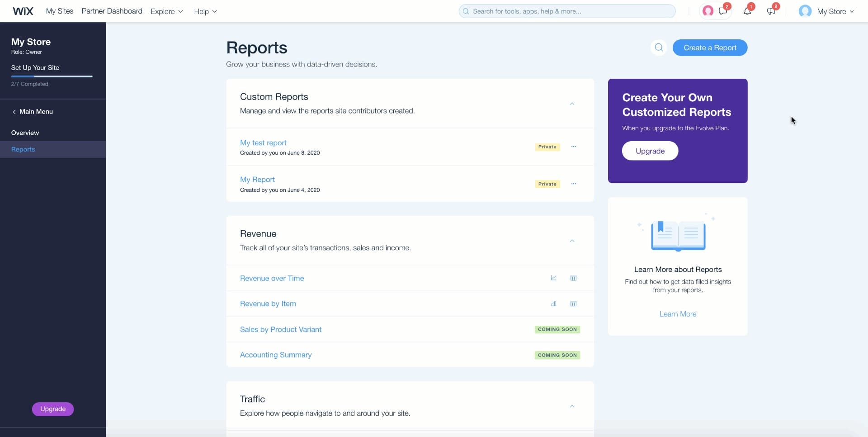The height and width of the screenshot is (437, 868).
Task: Click the Wix logo
Action: point(23,11)
